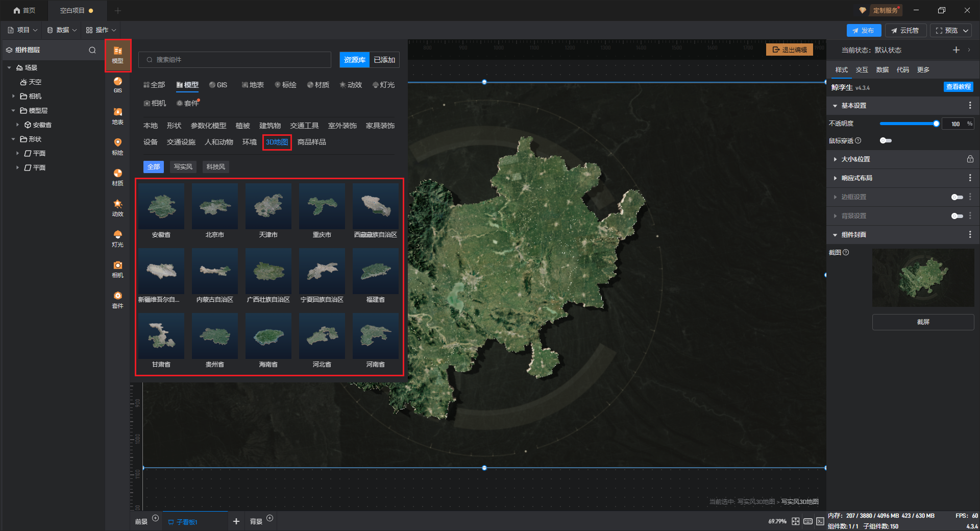Viewport: 980px width, 531px height.
Task: Click the lock icon beside 大小&位置
Action: [970, 159]
